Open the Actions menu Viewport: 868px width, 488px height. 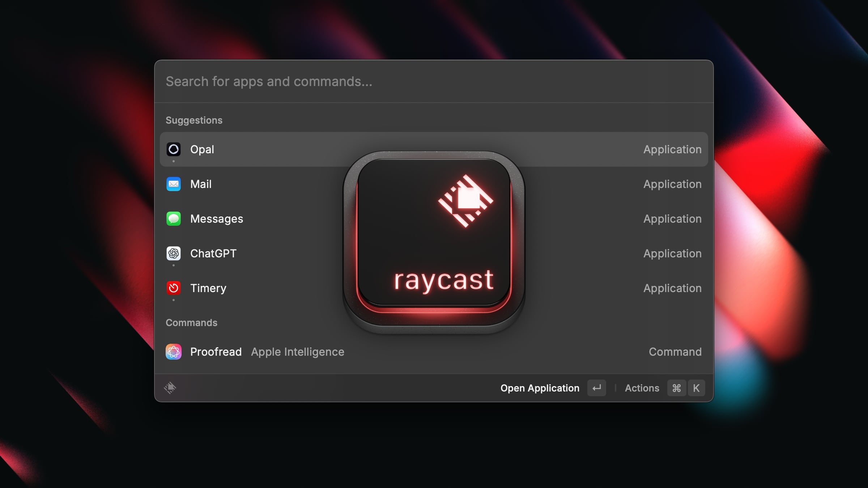(642, 388)
